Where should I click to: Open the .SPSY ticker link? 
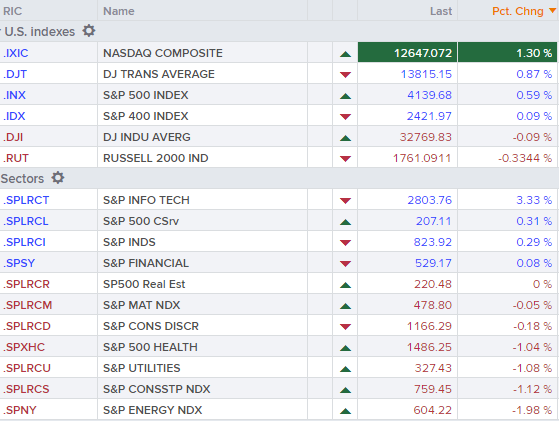coord(19,263)
